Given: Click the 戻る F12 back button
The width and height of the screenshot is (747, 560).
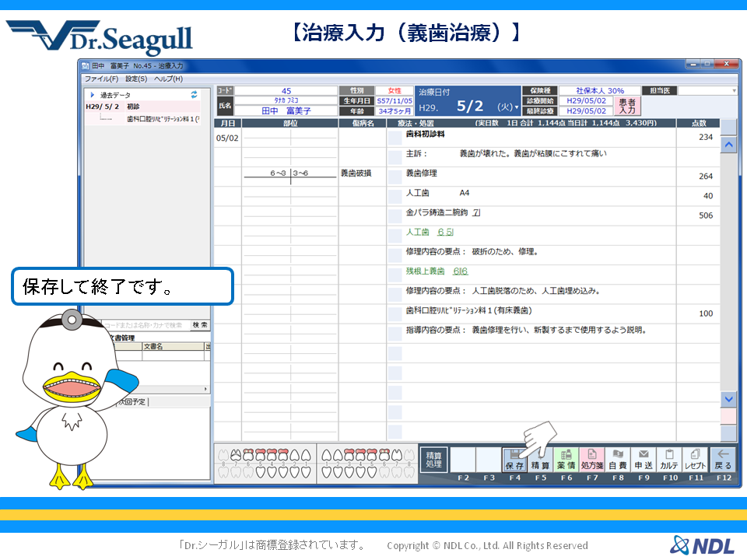Looking at the screenshot, I should click(723, 460).
